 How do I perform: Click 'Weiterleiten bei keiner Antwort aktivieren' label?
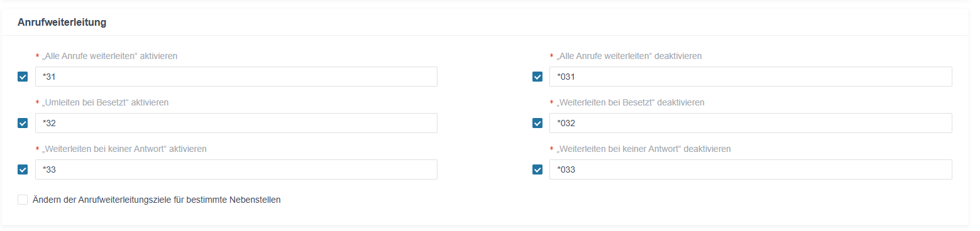pyautogui.click(x=124, y=149)
